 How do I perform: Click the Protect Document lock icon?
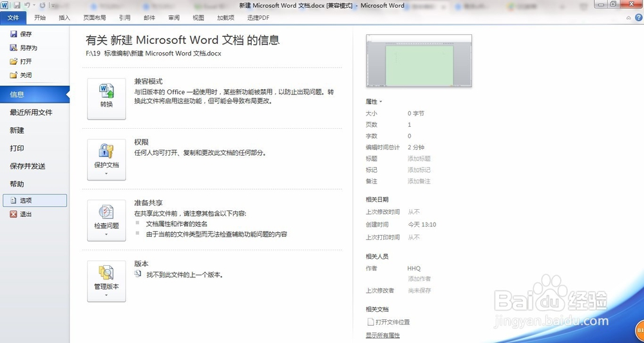[x=106, y=151]
